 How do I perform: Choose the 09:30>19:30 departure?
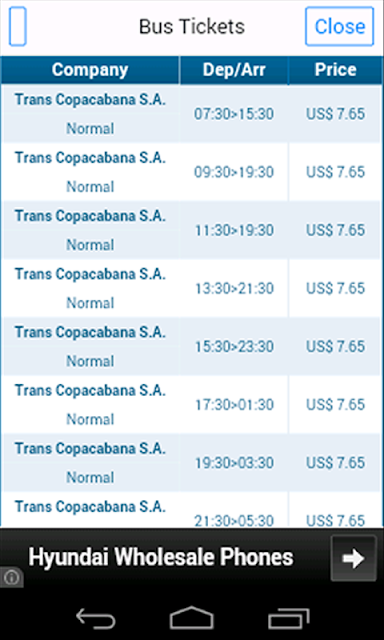192,172
